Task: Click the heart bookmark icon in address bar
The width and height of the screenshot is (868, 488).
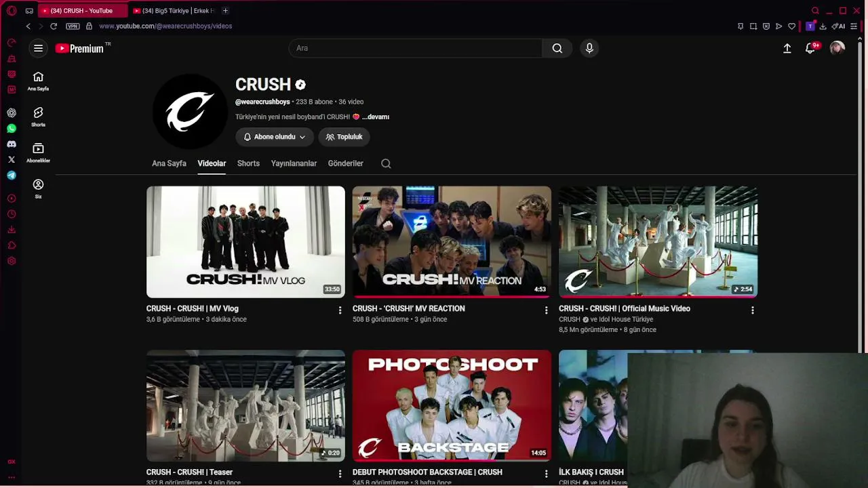Action: click(791, 26)
